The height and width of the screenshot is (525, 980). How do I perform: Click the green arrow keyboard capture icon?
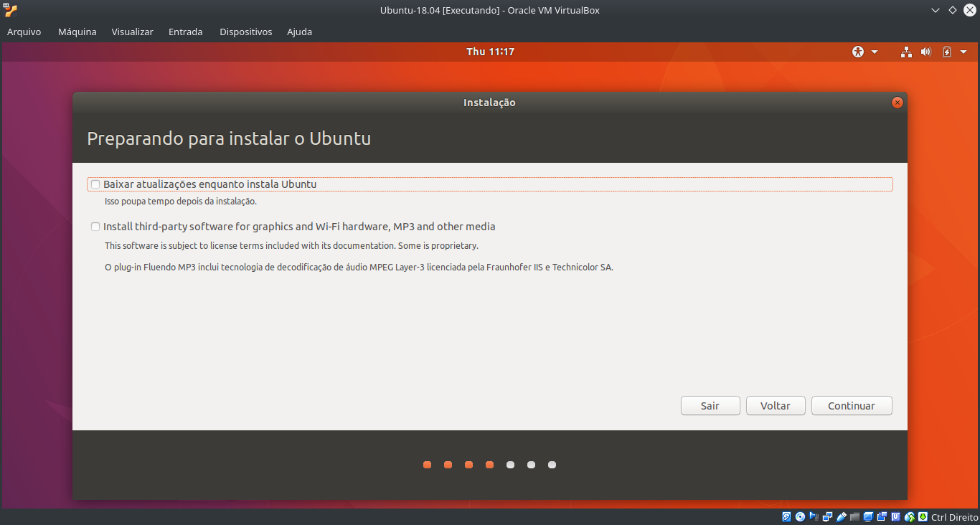923,516
